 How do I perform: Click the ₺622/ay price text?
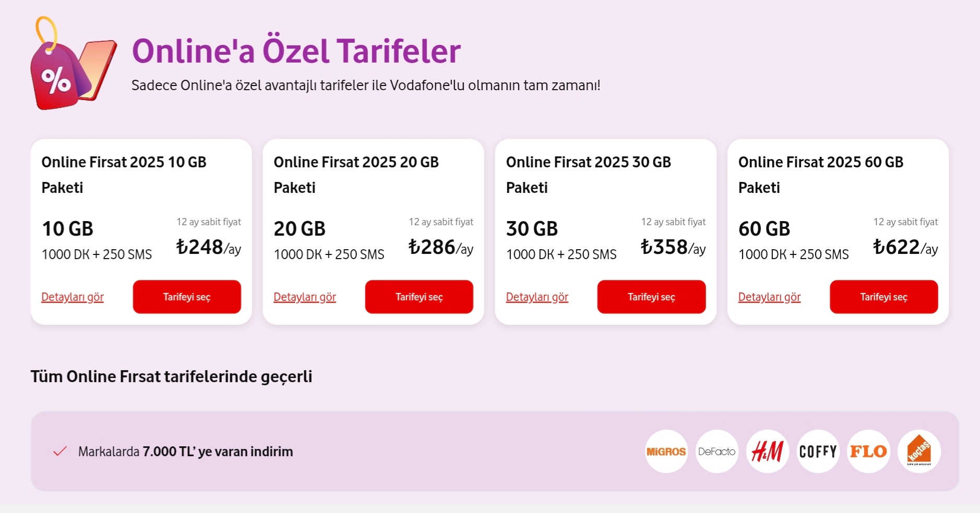click(905, 247)
